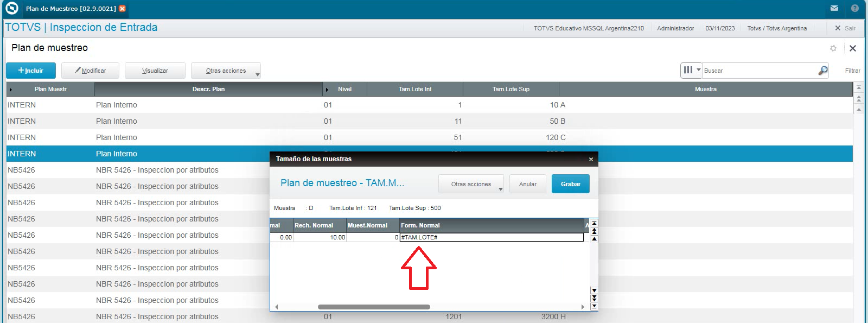The height and width of the screenshot is (323, 868).
Task: Click the Modificar button
Action: coord(91,71)
